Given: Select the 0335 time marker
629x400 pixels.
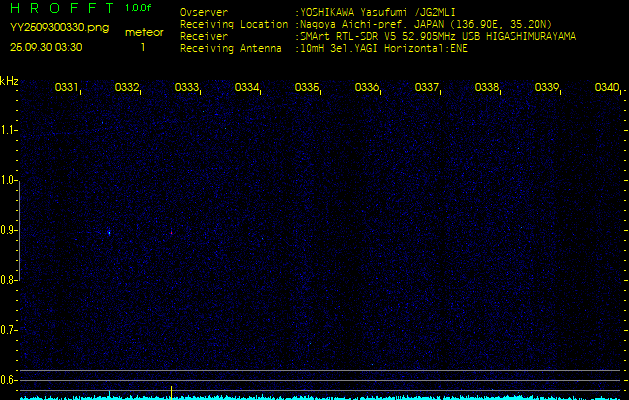Looking at the screenshot, I should 306,87.
